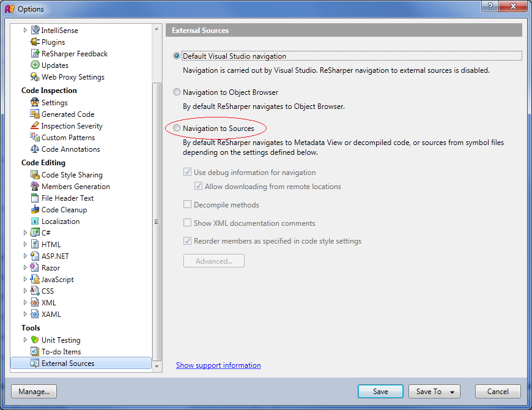This screenshot has width=532, height=410.
Task: Expand the ASP.NET tree node
Action: 25,256
